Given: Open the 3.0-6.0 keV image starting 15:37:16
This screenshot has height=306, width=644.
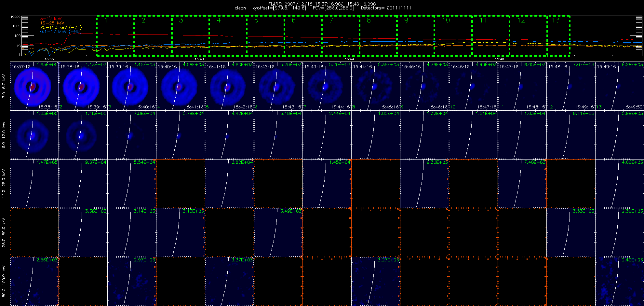Looking at the screenshot, I should click(x=34, y=86).
